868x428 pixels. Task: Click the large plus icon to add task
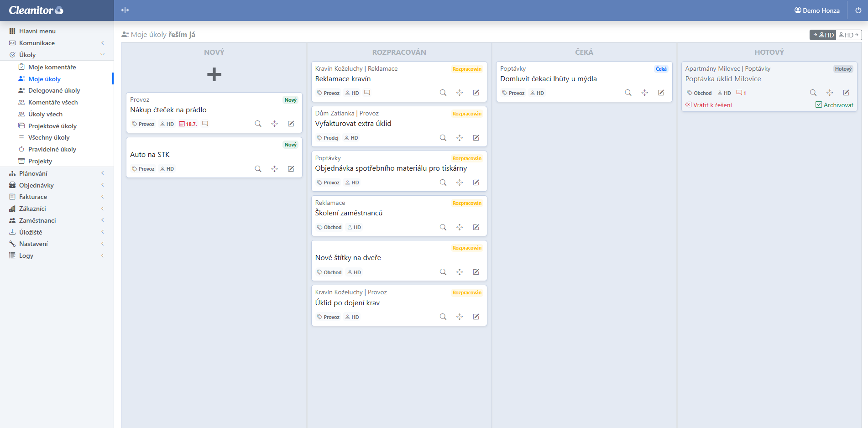[214, 74]
